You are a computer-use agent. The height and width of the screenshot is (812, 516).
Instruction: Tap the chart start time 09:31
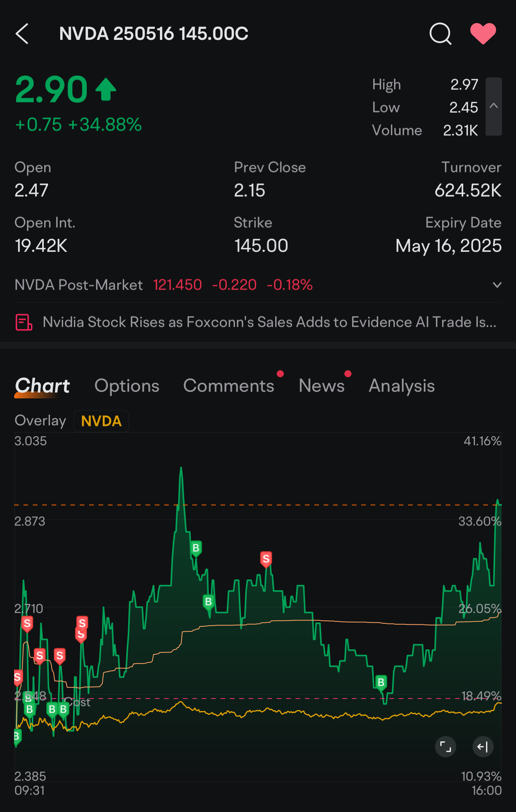pyautogui.click(x=30, y=790)
